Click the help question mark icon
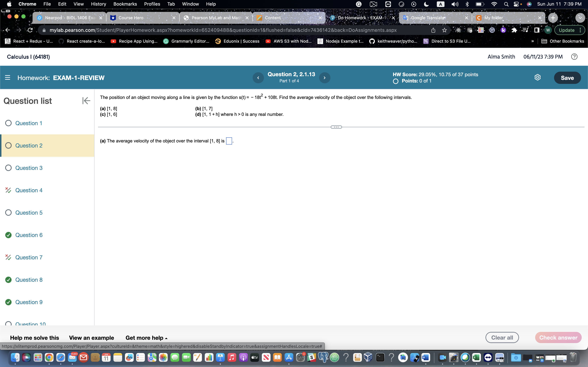 (x=574, y=57)
